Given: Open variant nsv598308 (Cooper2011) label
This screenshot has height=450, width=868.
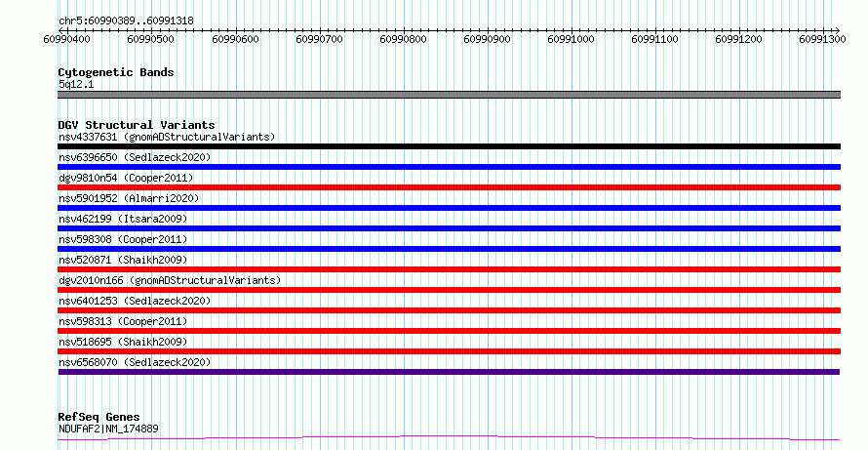Looking at the screenshot, I should point(123,239).
